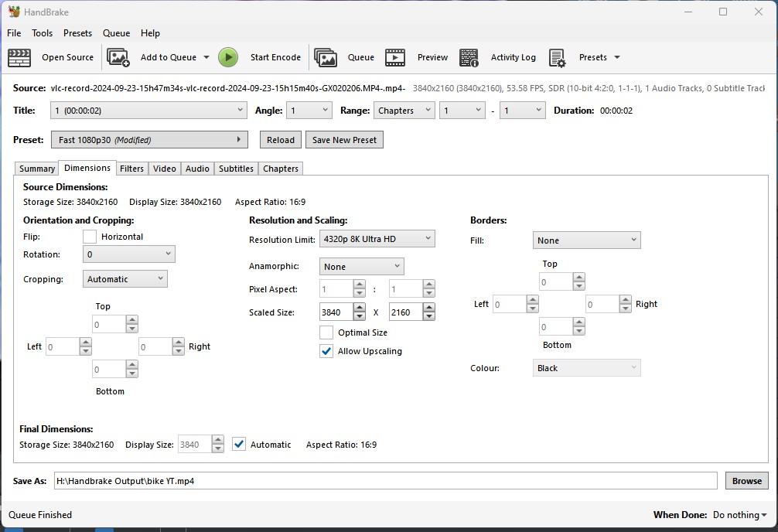Click the Add to Queue icon
Image resolution: width=778 pixels, height=532 pixels.
pyautogui.click(x=118, y=57)
